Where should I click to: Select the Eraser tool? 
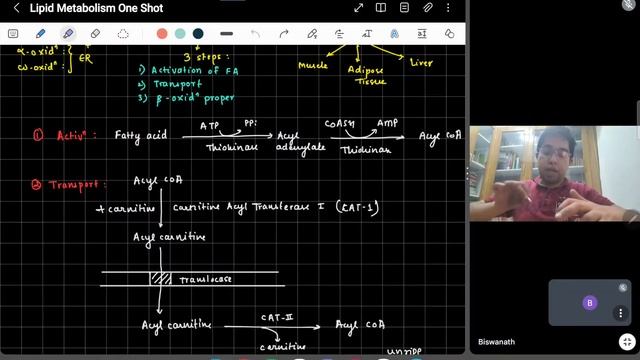click(95, 33)
